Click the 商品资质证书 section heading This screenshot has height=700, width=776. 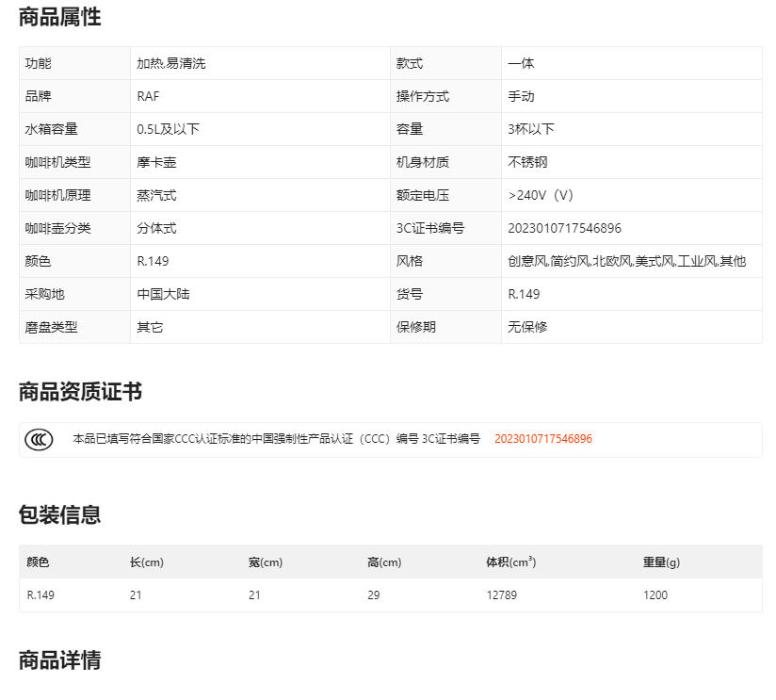(x=80, y=392)
